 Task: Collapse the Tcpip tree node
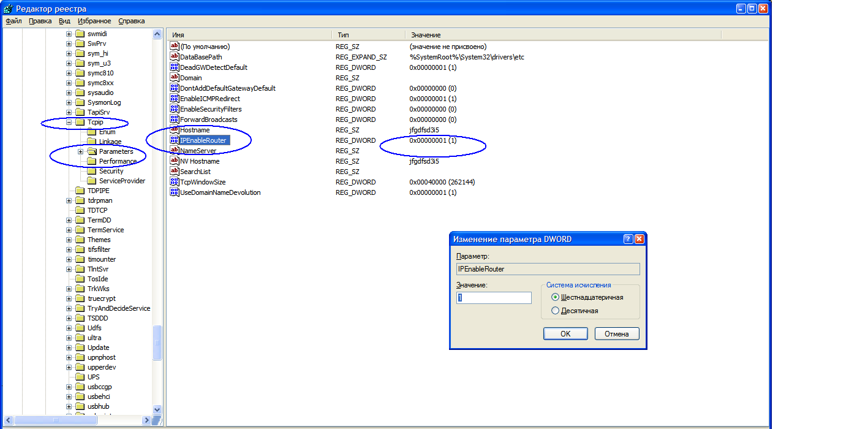tap(69, 122)
